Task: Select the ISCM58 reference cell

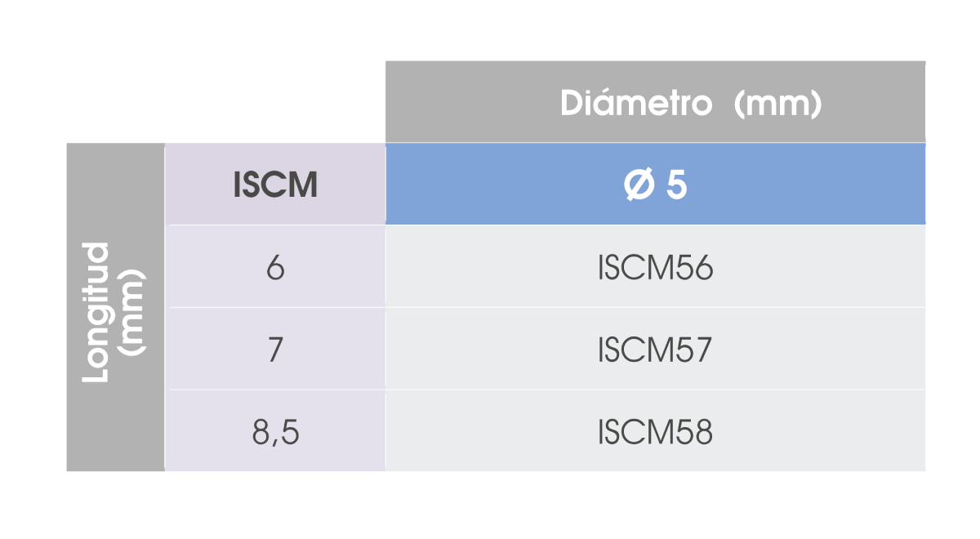Action: 655,432
